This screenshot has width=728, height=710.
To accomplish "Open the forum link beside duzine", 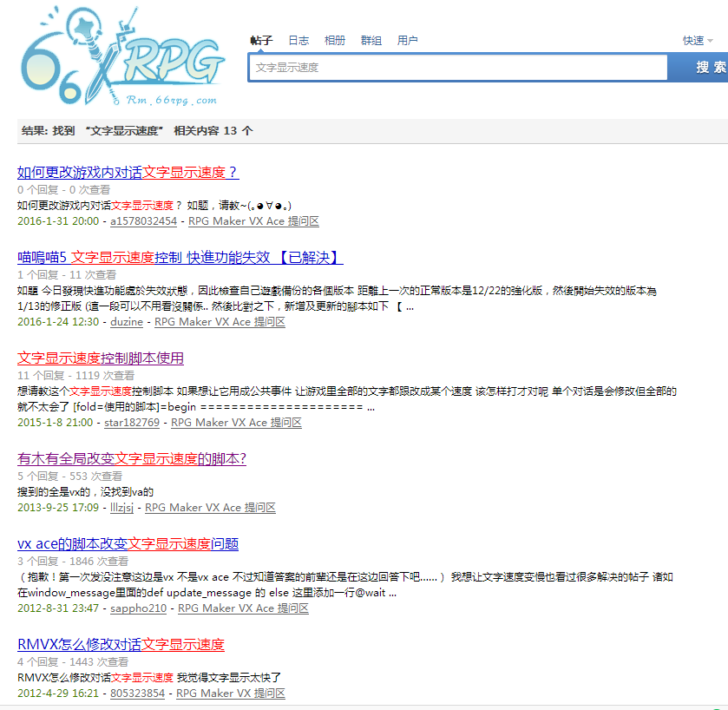I will tap(220, 322).
